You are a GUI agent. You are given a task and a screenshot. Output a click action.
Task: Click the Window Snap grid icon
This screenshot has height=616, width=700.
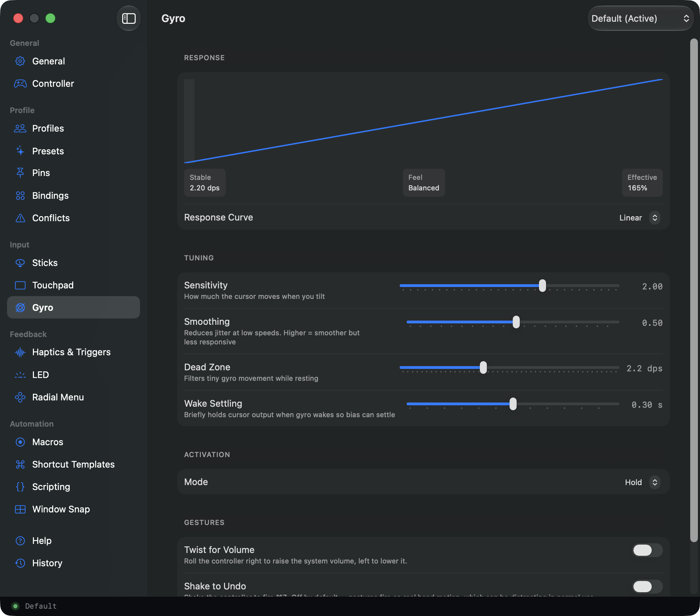20,509
